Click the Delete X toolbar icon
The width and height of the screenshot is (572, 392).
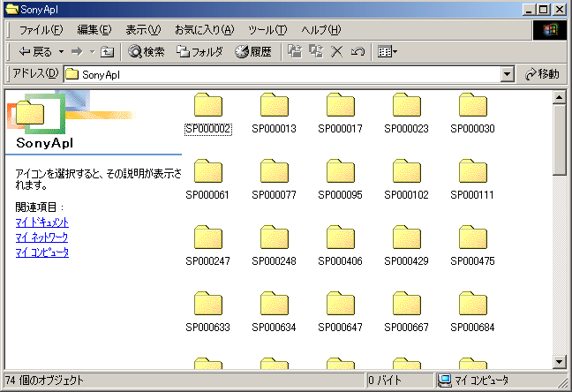336,51
